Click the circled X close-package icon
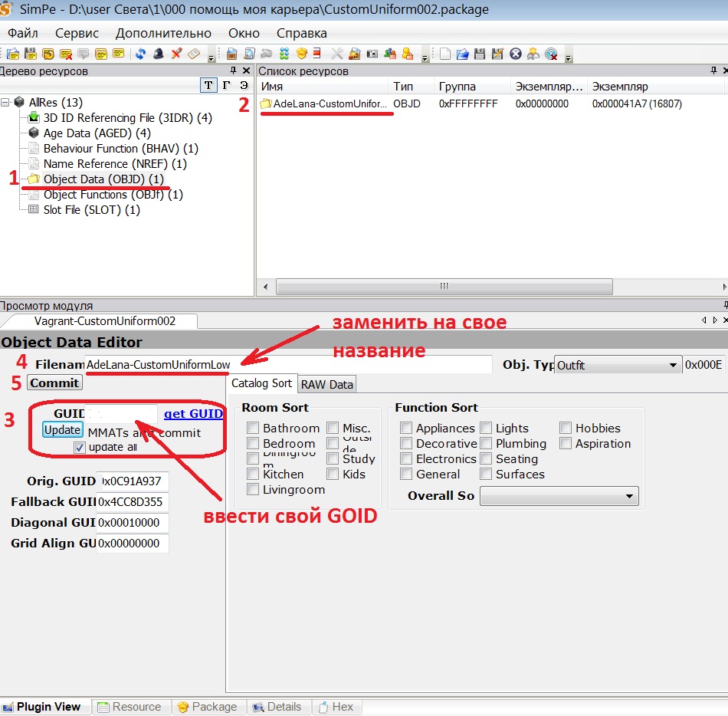This screenshot has width=728, height=716. [x=516, y=54]
